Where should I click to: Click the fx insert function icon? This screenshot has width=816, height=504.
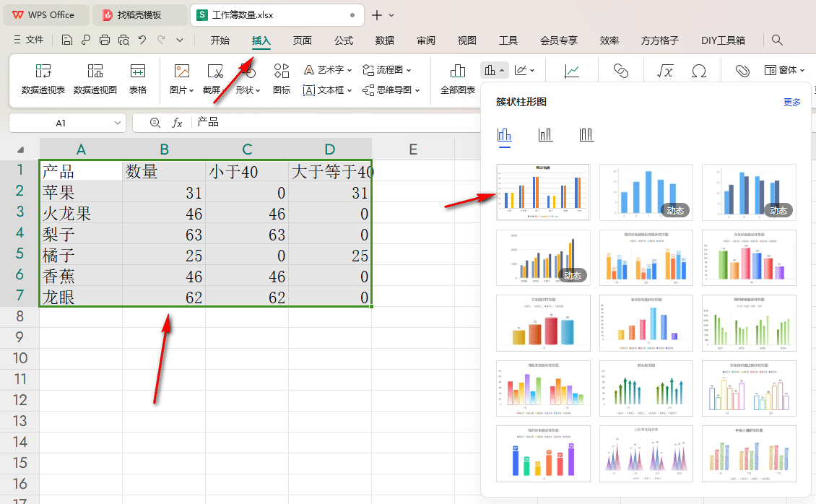pos(177,123)
